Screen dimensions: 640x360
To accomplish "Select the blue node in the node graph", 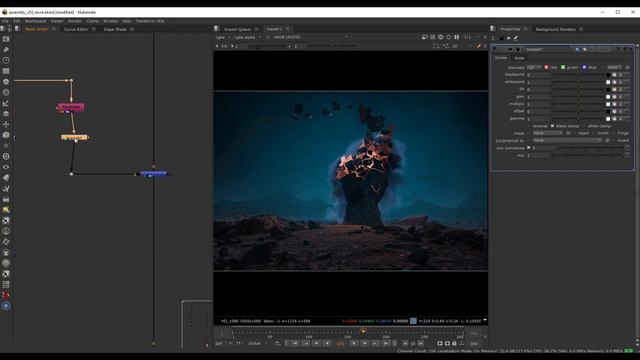I will [x=153, y=173].
